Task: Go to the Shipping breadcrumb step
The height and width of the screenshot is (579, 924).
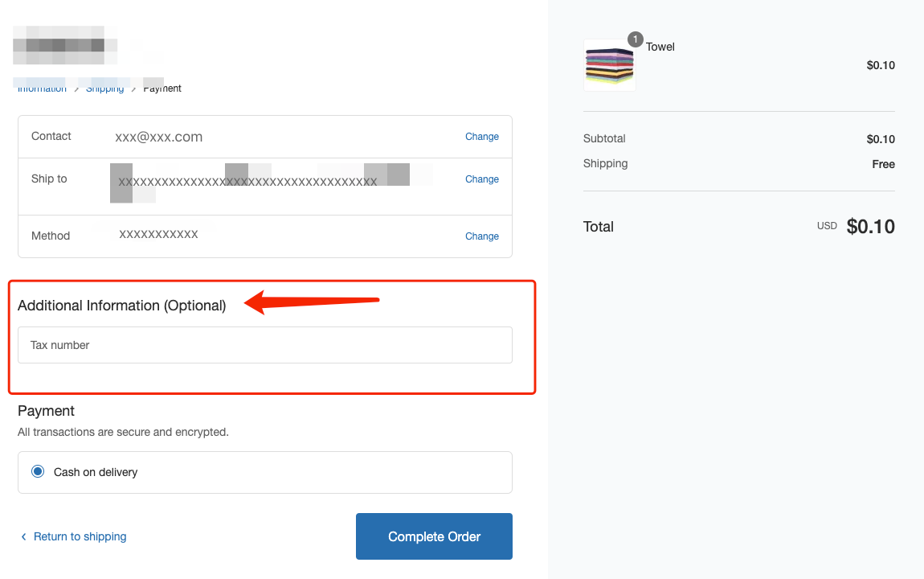Action: tap(105, 88)
